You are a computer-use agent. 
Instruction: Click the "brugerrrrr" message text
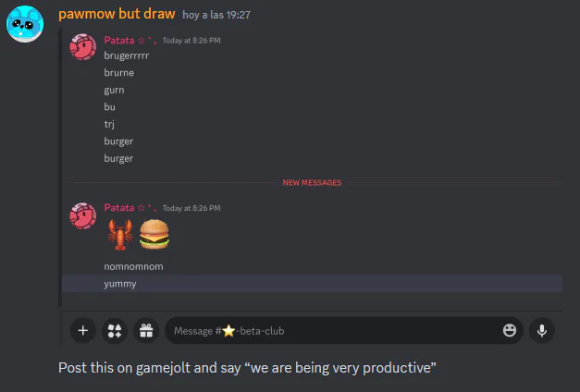tap(127, 55)
